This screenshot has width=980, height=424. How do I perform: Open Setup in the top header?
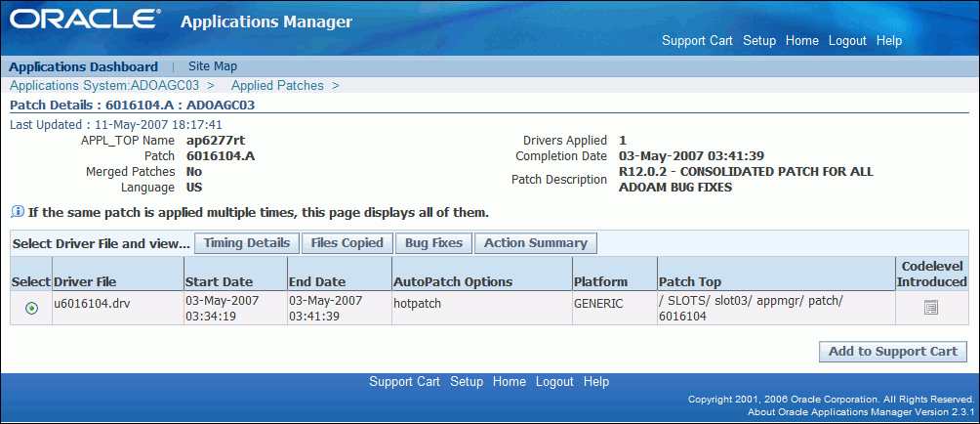(x=759, y=41)
